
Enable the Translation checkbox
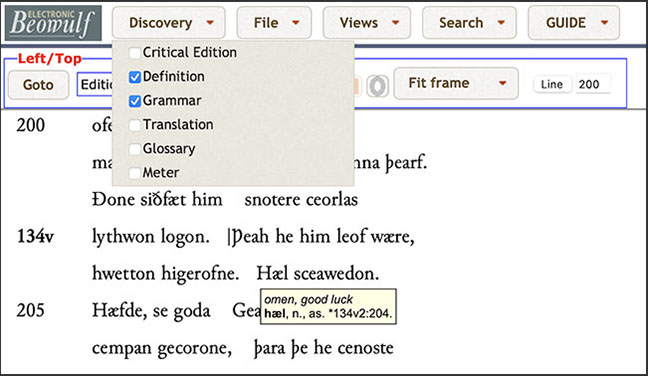coord(135,125)
